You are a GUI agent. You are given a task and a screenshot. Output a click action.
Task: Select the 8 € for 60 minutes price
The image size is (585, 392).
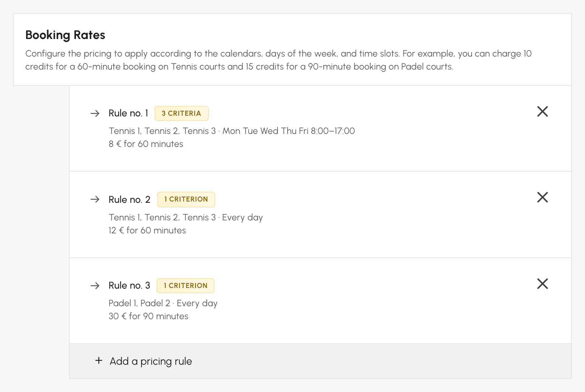[x=146, y=144]
